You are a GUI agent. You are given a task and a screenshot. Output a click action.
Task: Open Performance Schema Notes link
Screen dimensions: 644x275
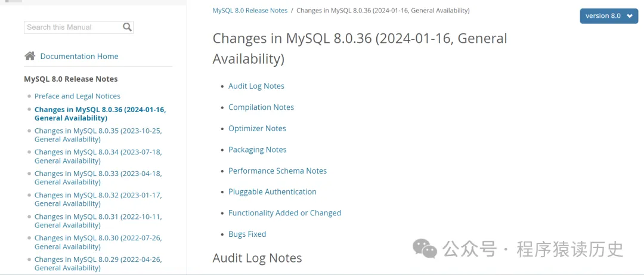click(x=278, y=171)
